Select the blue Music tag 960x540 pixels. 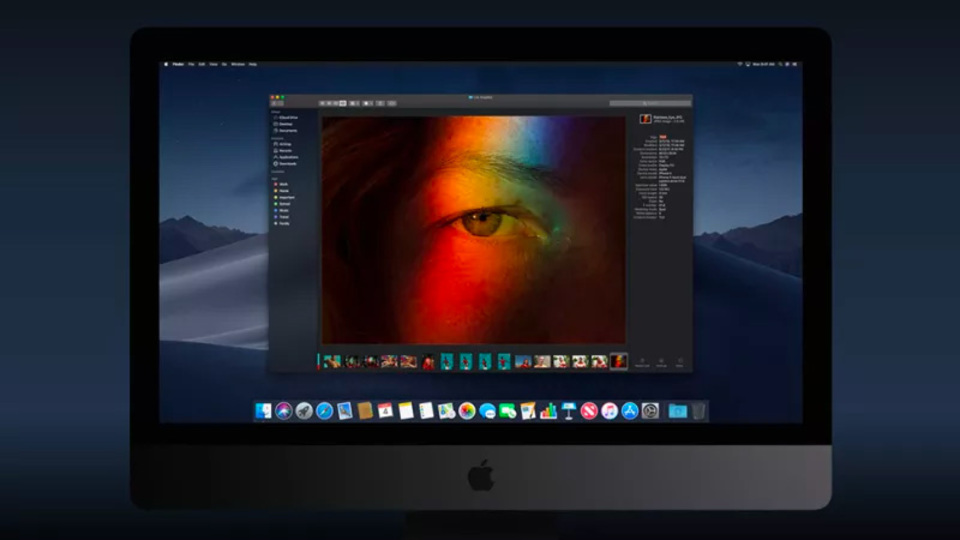282,211
